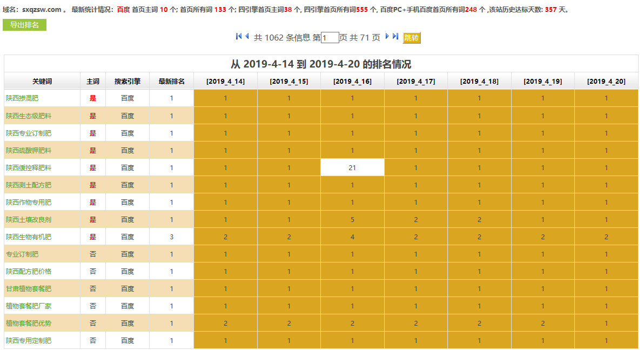Click the 导出排名 export button

[24, 25]
